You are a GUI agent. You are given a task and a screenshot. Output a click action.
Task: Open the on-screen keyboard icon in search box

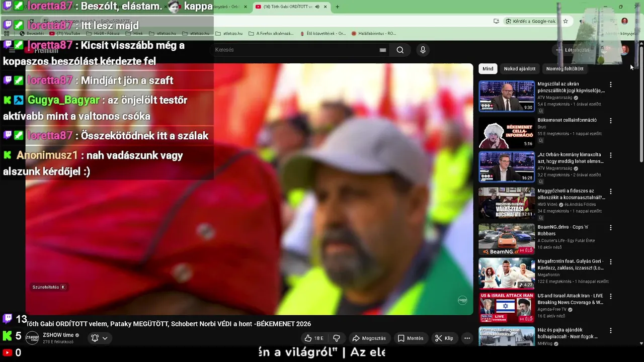[383, 50]
